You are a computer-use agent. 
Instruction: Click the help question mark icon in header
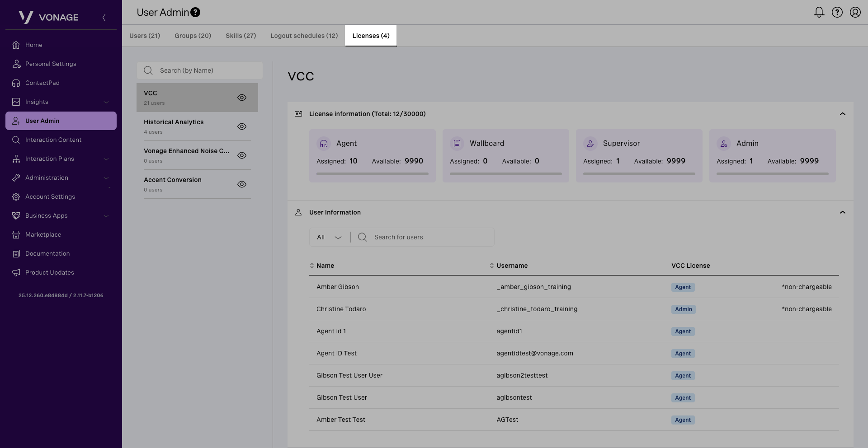tap(837, 12)
